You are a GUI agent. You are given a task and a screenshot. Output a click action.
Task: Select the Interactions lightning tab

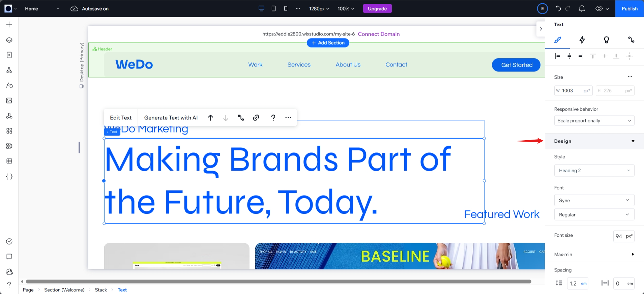[x=582, y=40]
